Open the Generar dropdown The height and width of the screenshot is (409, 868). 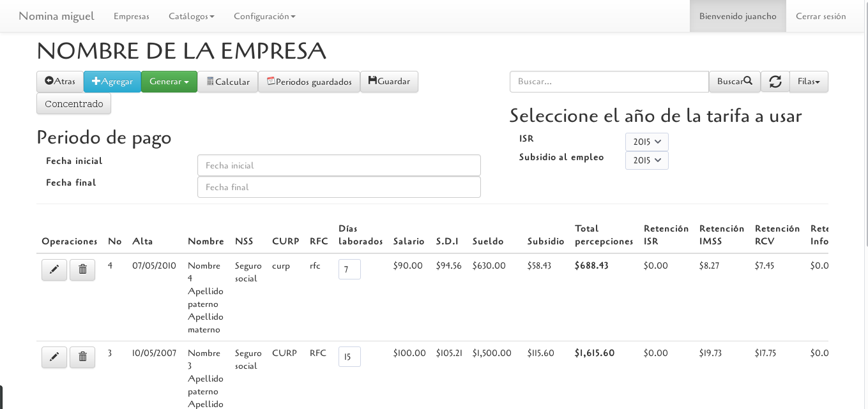[169, 82]
